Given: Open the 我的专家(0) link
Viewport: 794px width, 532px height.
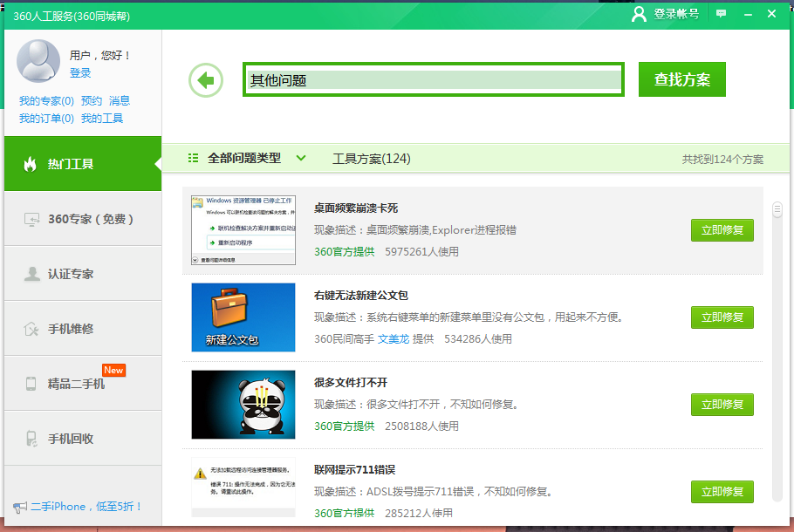Looking at the screenshot, I should (x=46, y=100).
